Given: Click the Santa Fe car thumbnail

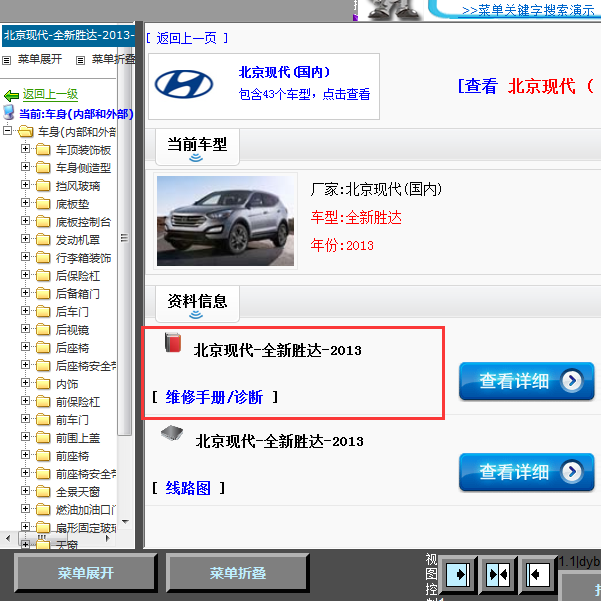Looking at the screenshot, I should pyautogui.click(x=225, y=221).
